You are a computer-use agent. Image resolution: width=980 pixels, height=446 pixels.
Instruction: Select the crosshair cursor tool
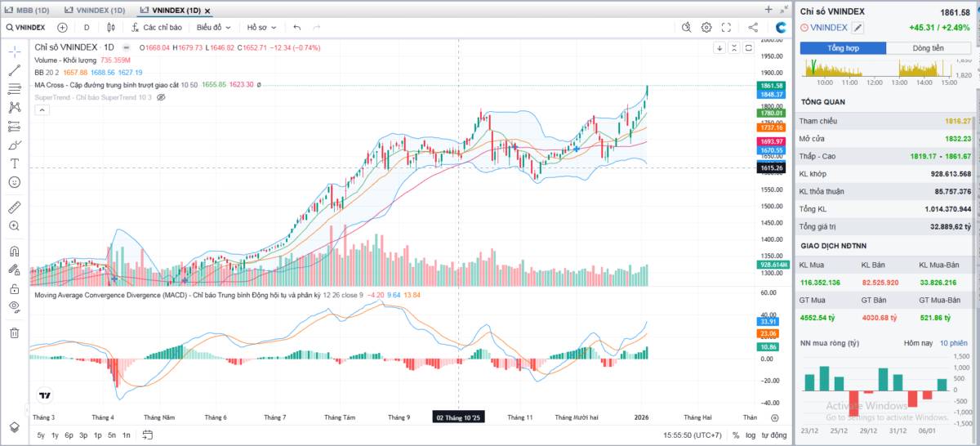click(x=14, y=51)
